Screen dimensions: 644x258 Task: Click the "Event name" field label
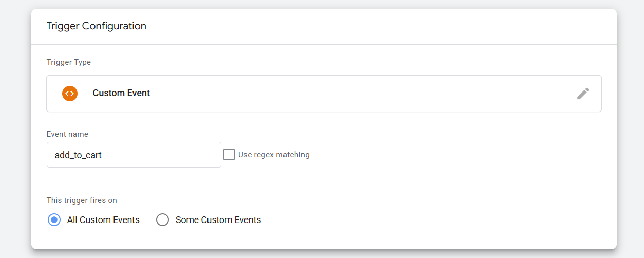pos(67,134)
